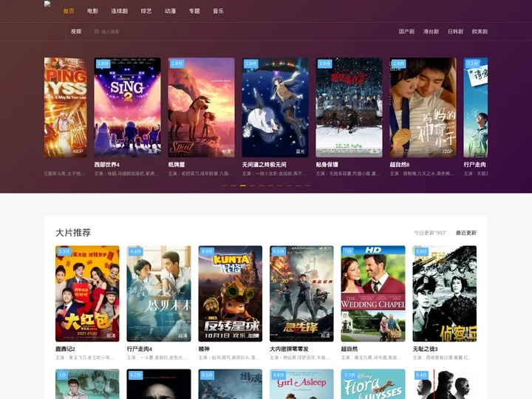
Task: Focus the 输入搜索 search input field
Action: pos(110,32)
